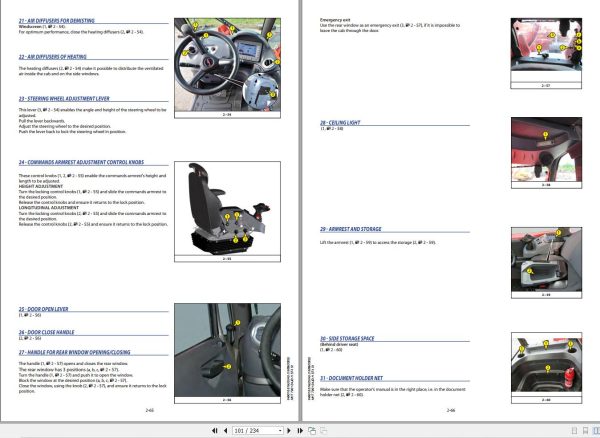
Task: Click the '(behind driver seat)' note
Action: (339, 345)
